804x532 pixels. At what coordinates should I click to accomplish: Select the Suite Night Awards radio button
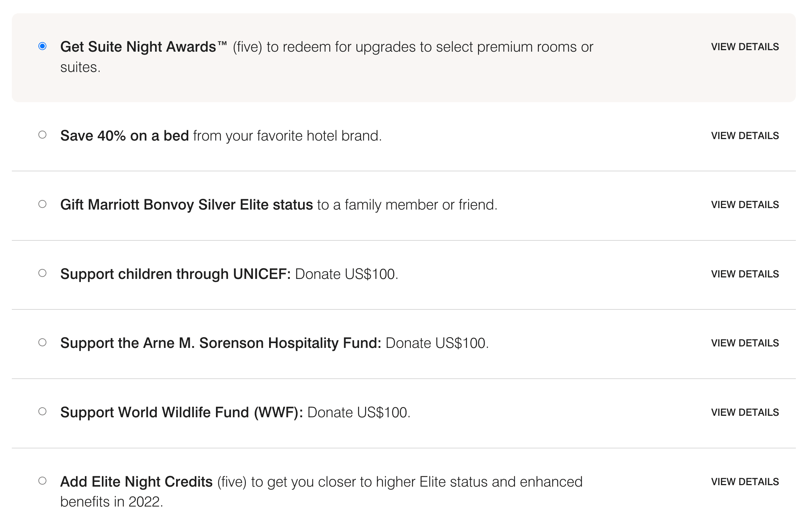[42, 46]
